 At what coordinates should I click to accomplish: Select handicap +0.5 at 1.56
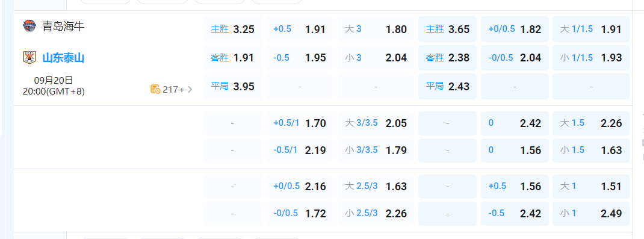click(515, 187)
